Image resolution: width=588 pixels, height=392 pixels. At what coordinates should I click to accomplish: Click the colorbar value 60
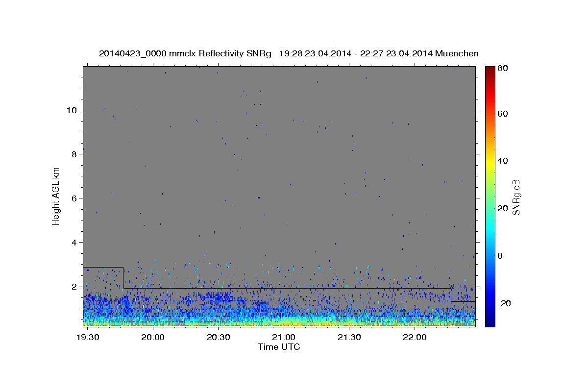(x=504, y=114)
